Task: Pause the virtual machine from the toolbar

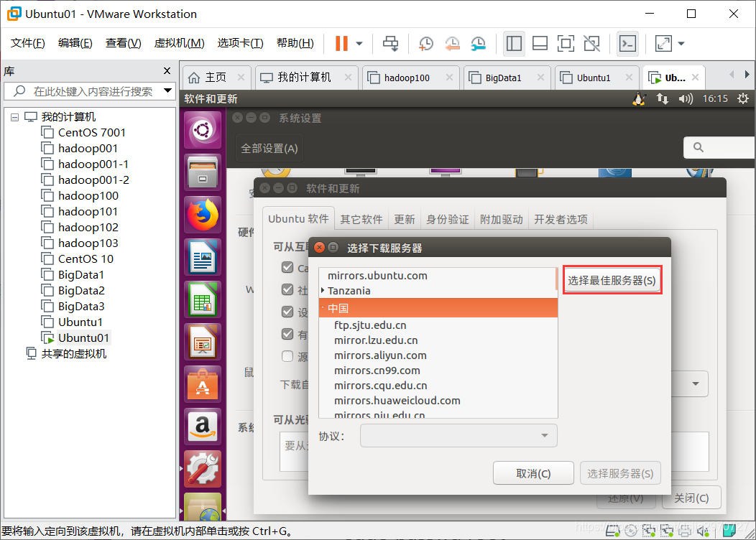Action: pos(341,43)
